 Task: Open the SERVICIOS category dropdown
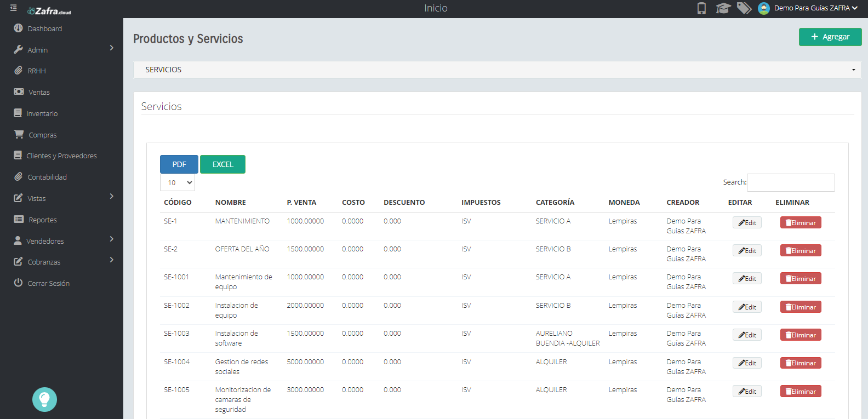click(498, 70)
